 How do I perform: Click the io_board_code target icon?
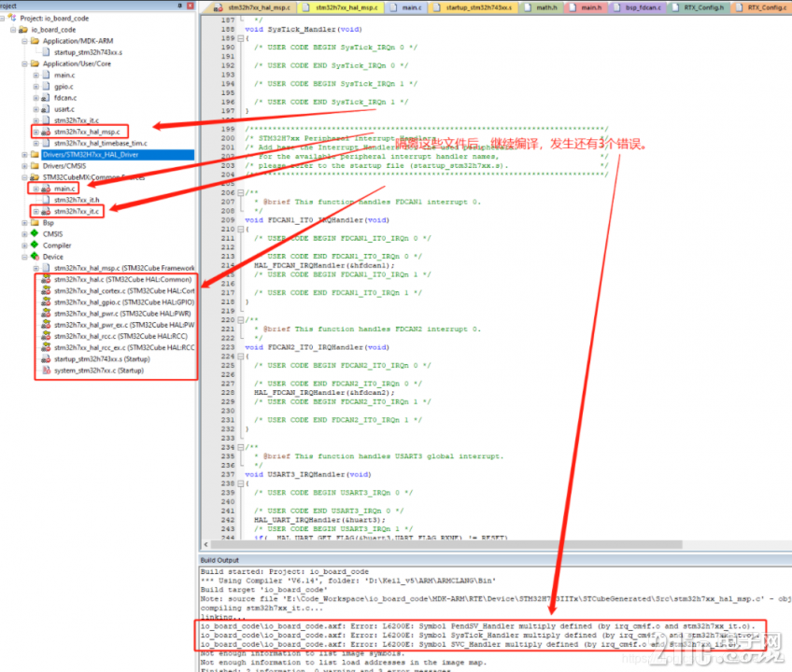click(x=23, y=30)
